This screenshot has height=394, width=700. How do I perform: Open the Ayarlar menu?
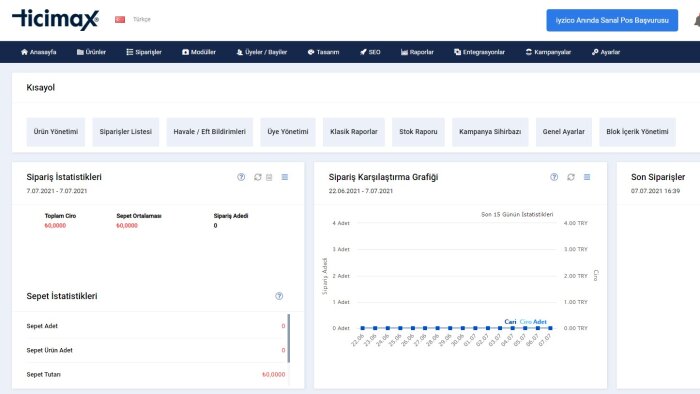coord(606,52)
